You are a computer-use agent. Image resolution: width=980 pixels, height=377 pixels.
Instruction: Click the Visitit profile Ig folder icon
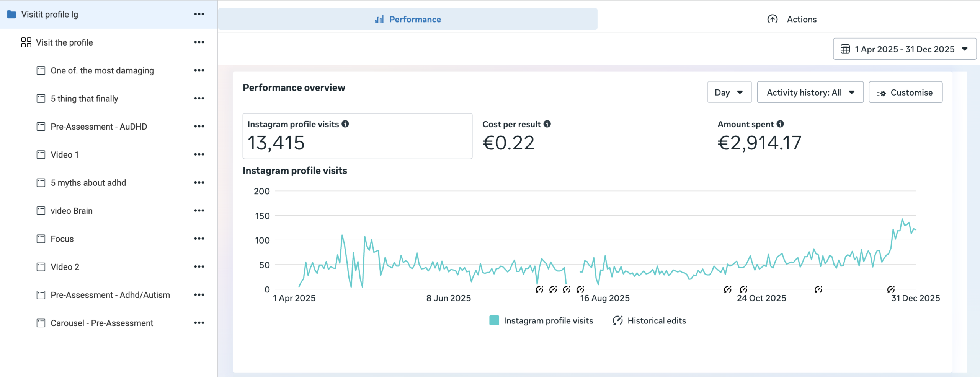pyautogui.click(x=12, y=15)
